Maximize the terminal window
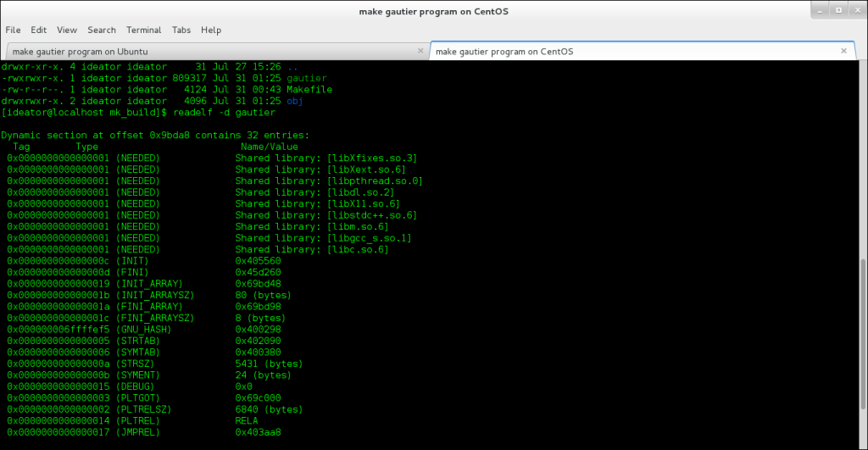This screenshot has height=450, width=868. coord(838,10)
